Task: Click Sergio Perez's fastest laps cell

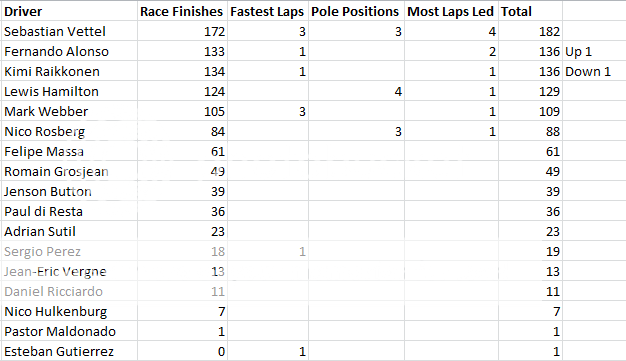Action: (268, 251)
